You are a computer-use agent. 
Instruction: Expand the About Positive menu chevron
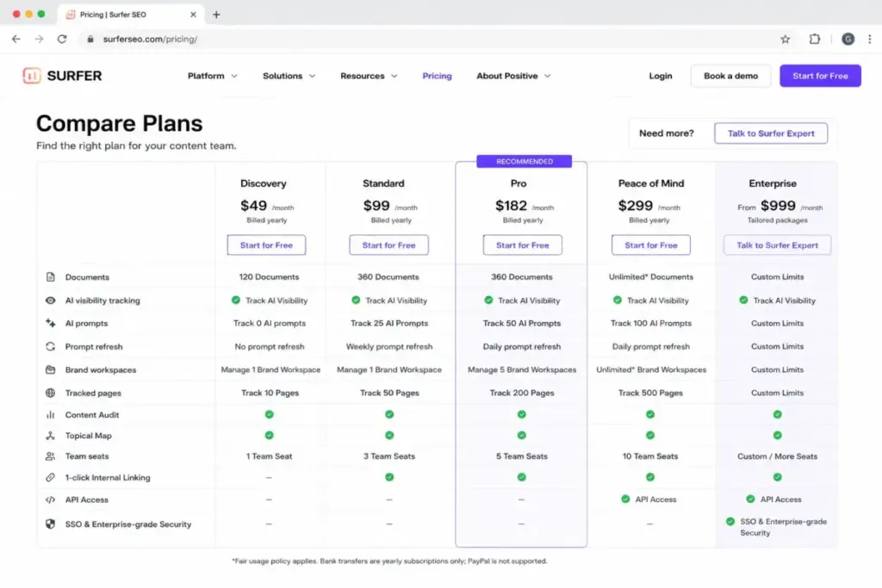coord(547,76)
